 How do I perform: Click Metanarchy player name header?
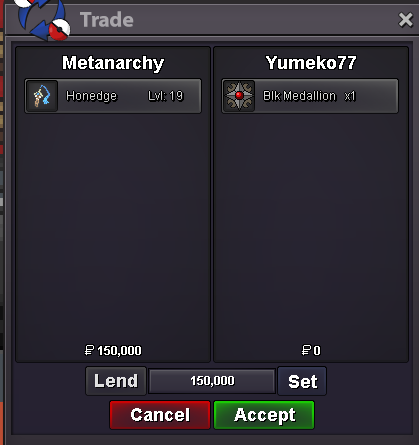113,63
